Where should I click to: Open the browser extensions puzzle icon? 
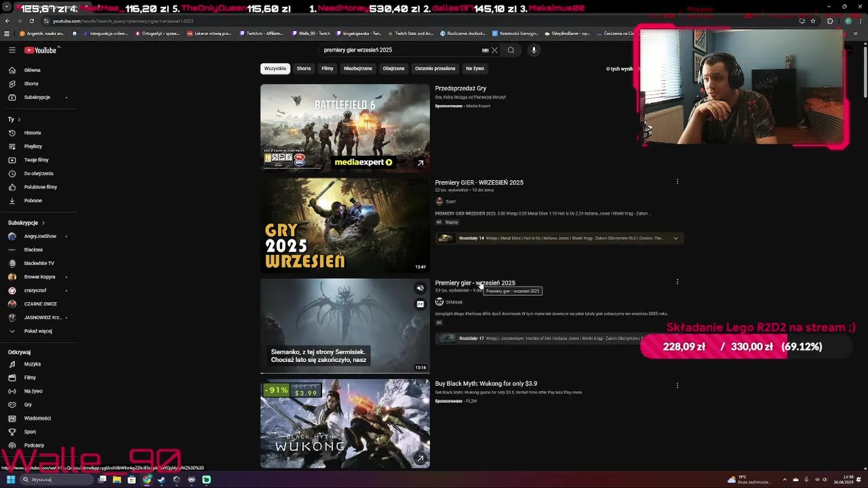pos(830,21)
